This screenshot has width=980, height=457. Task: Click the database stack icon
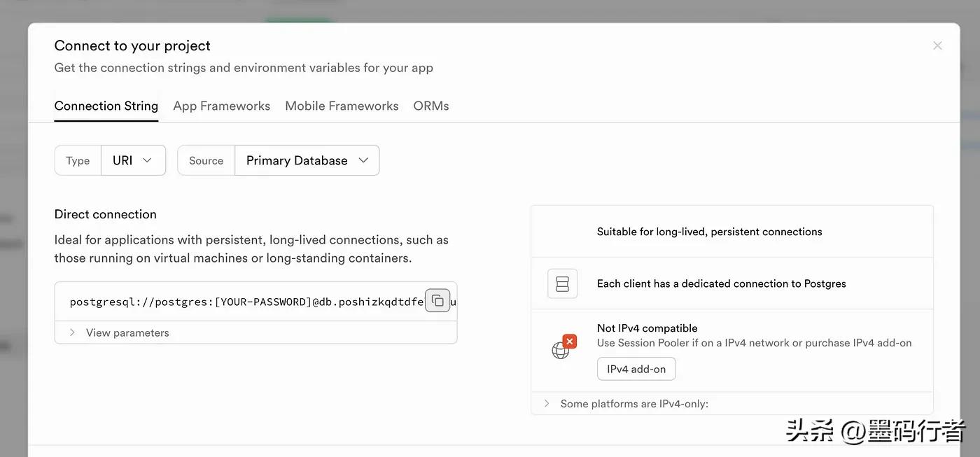pyautogui.click(x=562, y=283)
